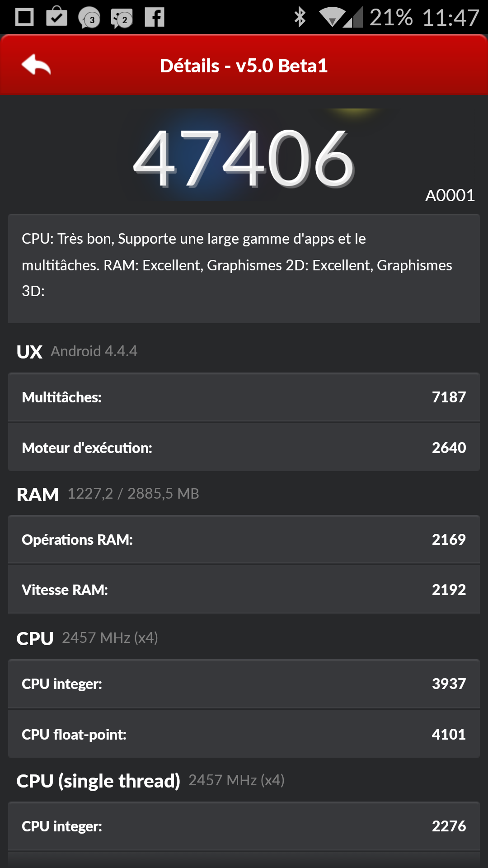Tap the Détails - v5.0 Beta1 title

(x=244, y=66)
